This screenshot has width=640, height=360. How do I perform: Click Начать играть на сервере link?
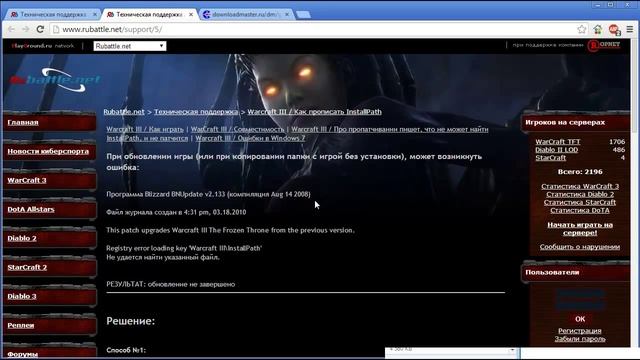coord(580,229)
